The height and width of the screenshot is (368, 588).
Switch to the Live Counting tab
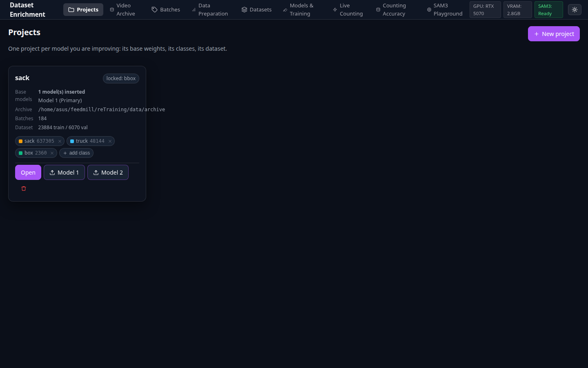click(x=348, y=9)
